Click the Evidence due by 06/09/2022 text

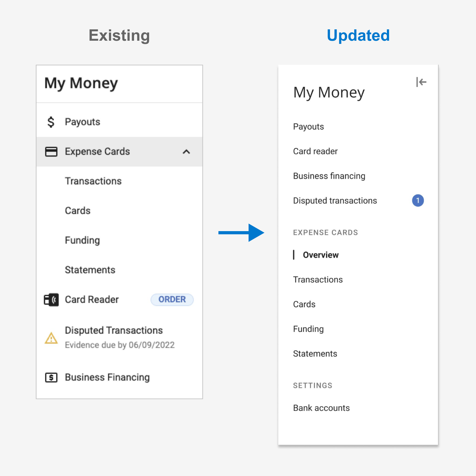point(120,345)
